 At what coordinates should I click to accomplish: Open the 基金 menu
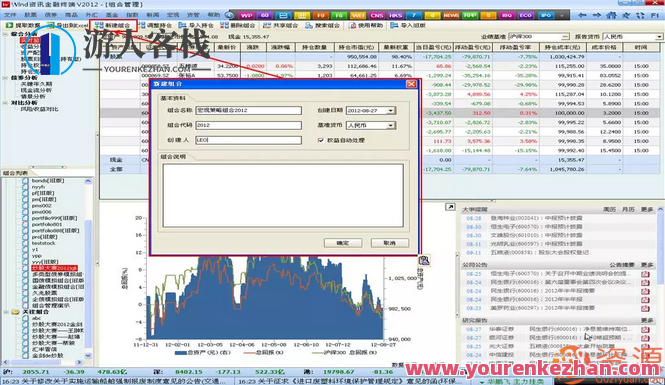click(x=112, y=15)
